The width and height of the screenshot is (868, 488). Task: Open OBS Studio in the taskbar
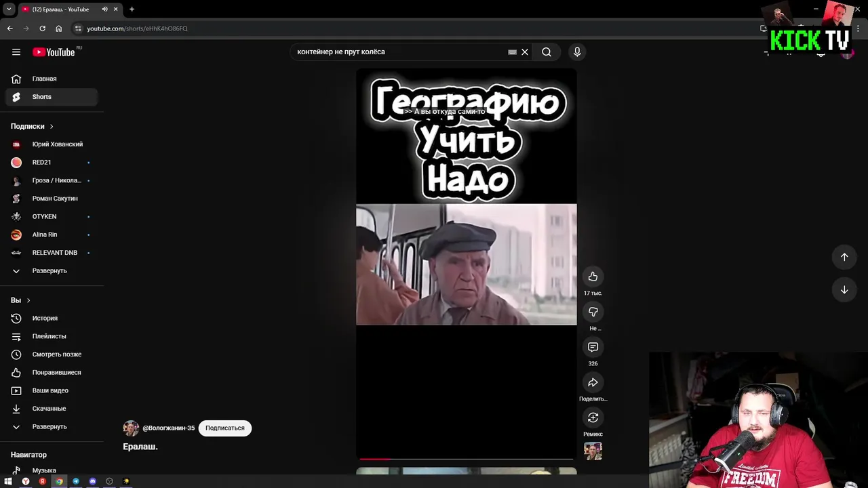109,481
